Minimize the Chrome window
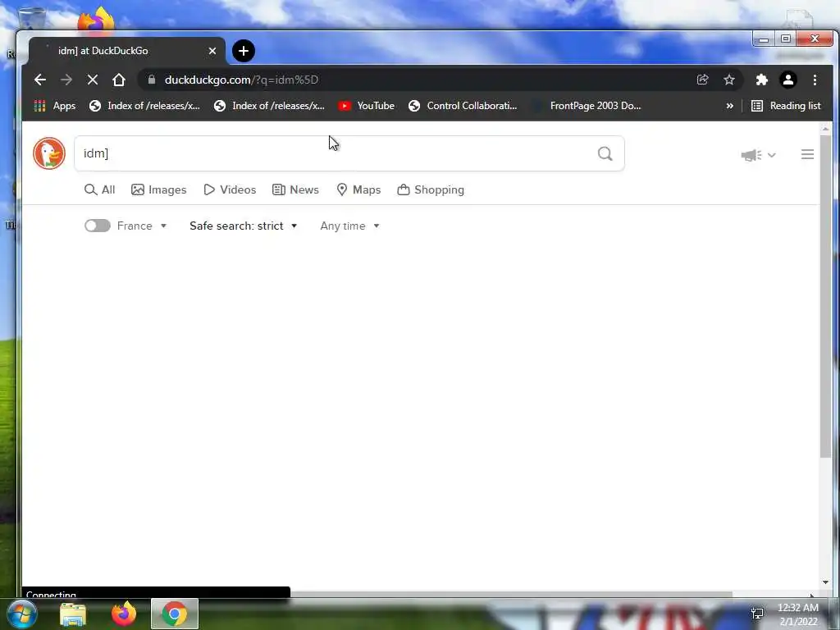 [x=764, y=39]
